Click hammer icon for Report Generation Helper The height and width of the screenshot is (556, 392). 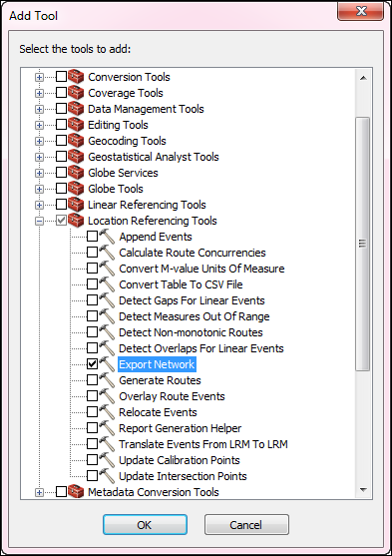point(107,427)
